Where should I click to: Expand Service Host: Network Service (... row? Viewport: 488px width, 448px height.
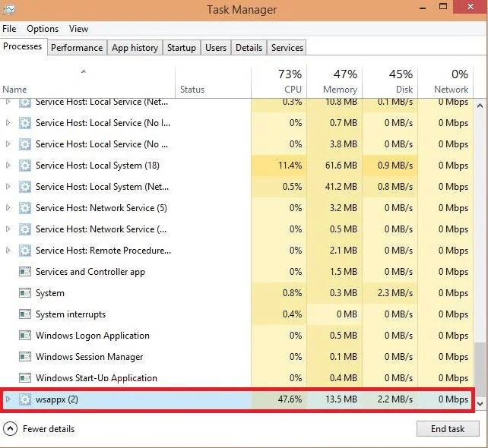(x=8, y=229)
